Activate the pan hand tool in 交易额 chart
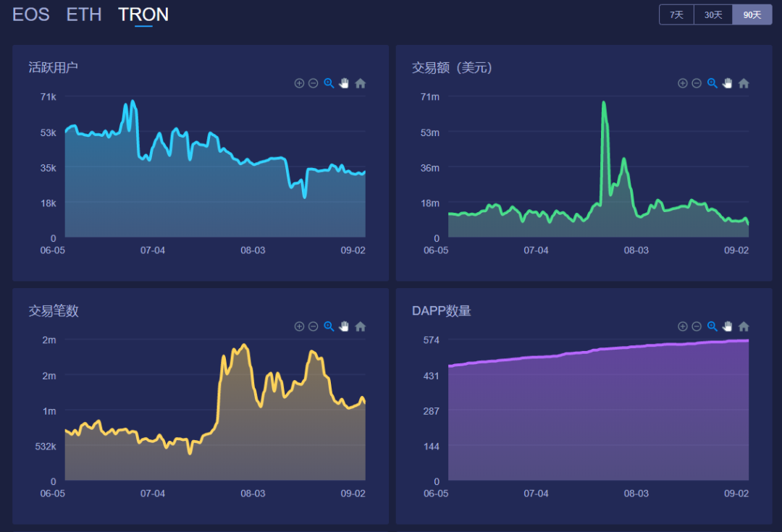782x532 pixels. point(728,83)
